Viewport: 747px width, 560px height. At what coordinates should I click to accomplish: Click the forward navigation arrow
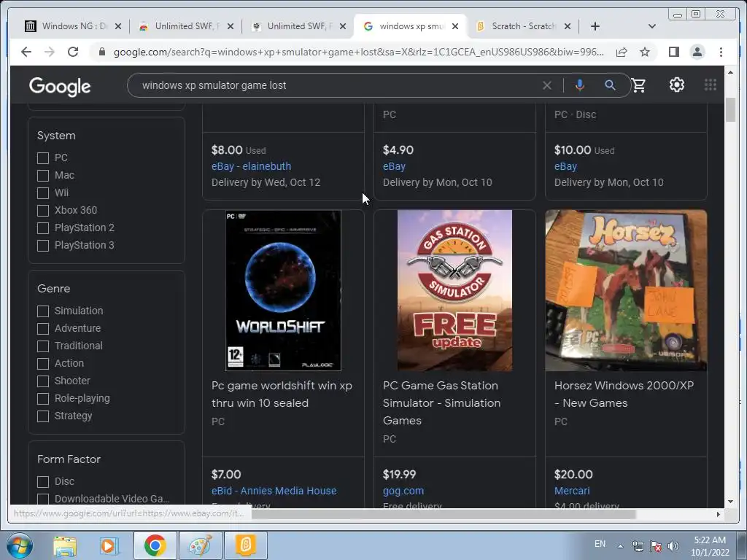[50, 52]
